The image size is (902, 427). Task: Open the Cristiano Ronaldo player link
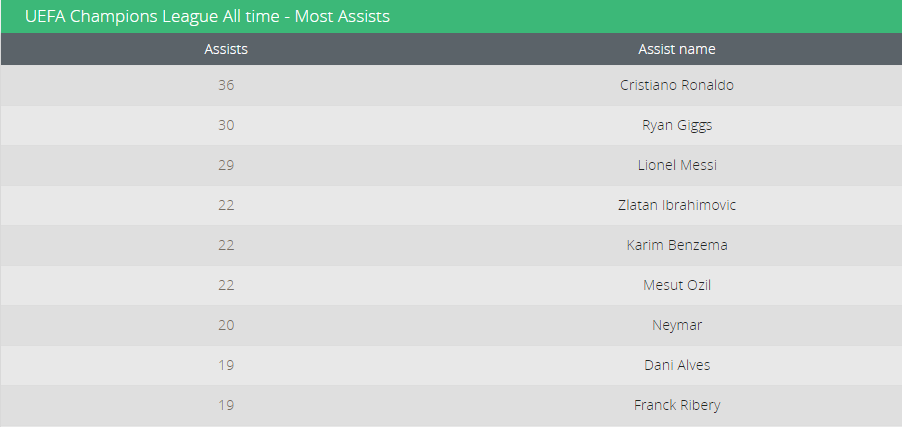(677, 85)
